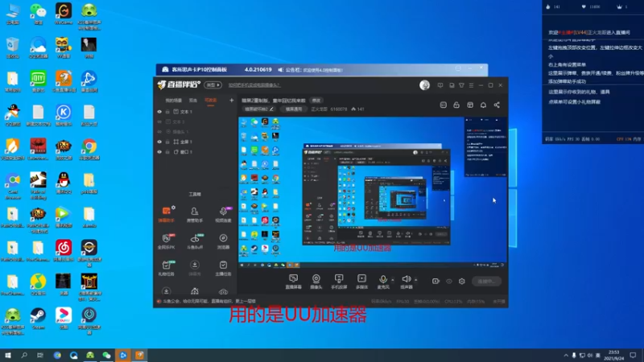The image size is (644, 362).
Task: Switch to the middle scene tab
Action: click(193, 100)
